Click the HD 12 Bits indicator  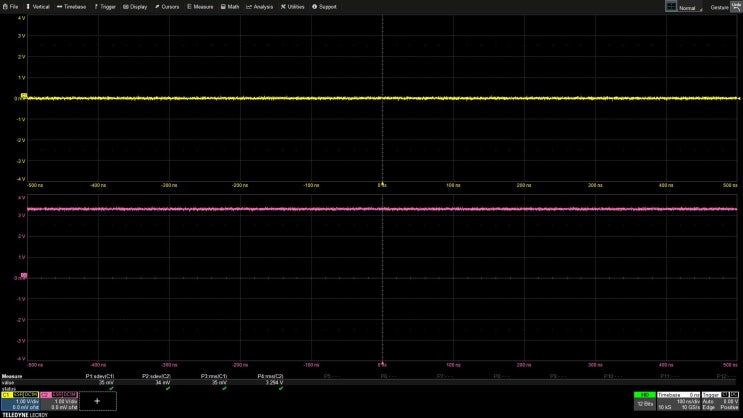[x=644, y=401]
